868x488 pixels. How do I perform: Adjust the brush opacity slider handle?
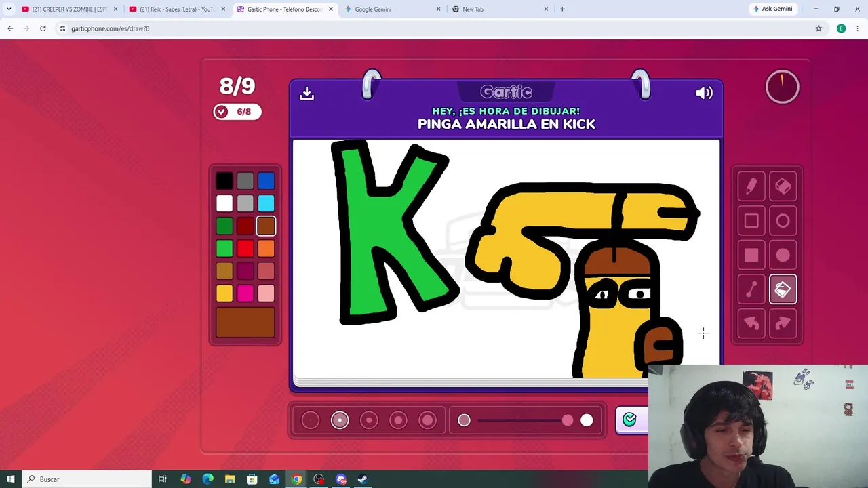568,420
